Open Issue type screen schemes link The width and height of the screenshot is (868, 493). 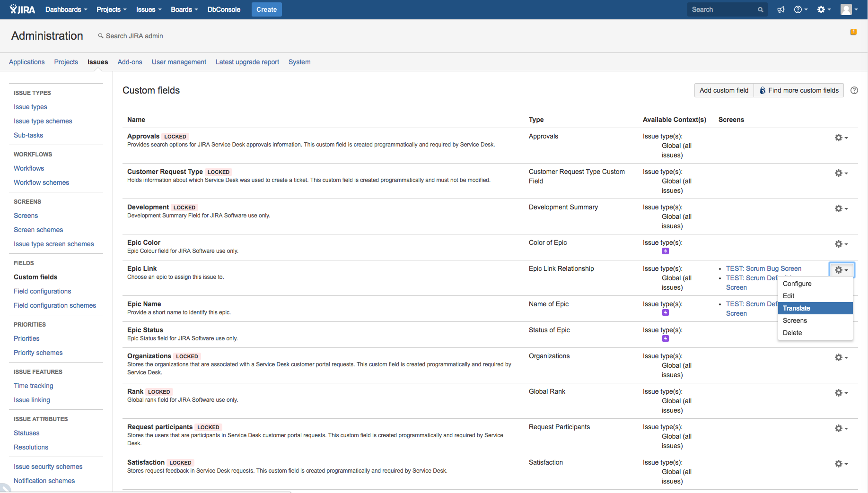[54, 244]
